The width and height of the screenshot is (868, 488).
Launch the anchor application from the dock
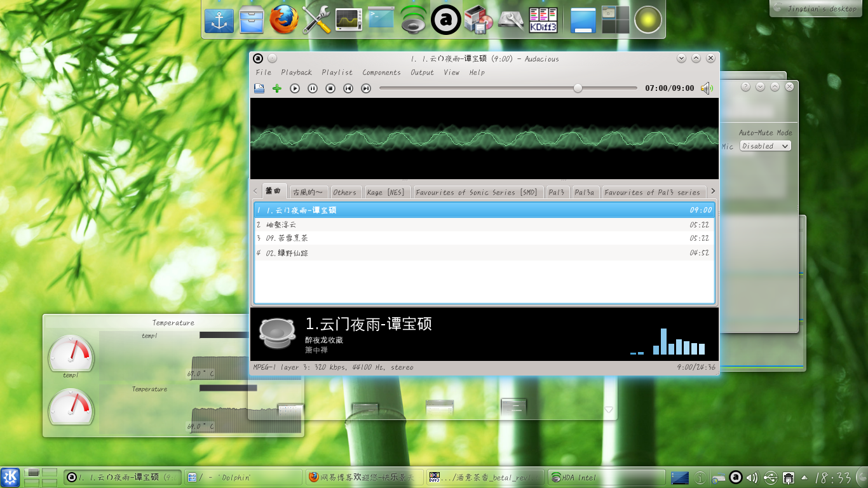(x=219, y=20)
